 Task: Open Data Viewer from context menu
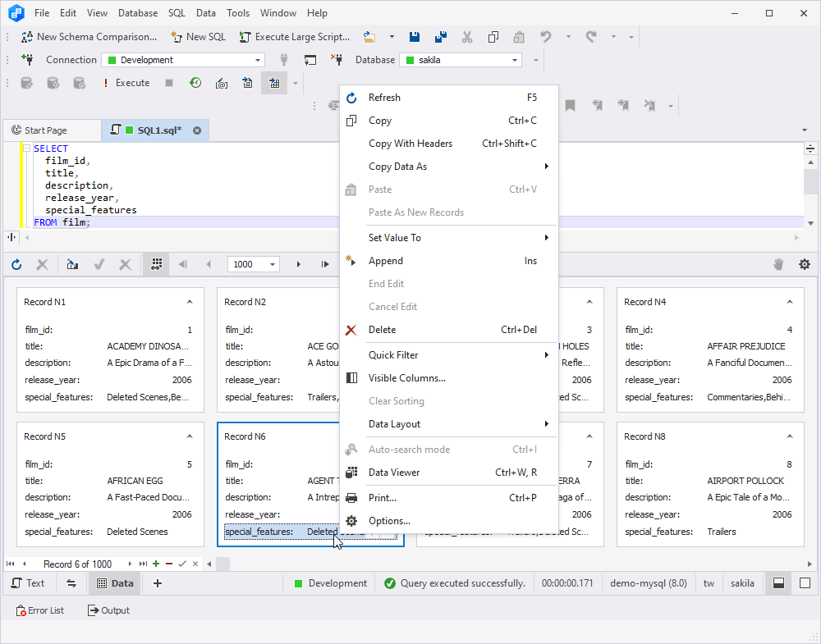point(449,473)
